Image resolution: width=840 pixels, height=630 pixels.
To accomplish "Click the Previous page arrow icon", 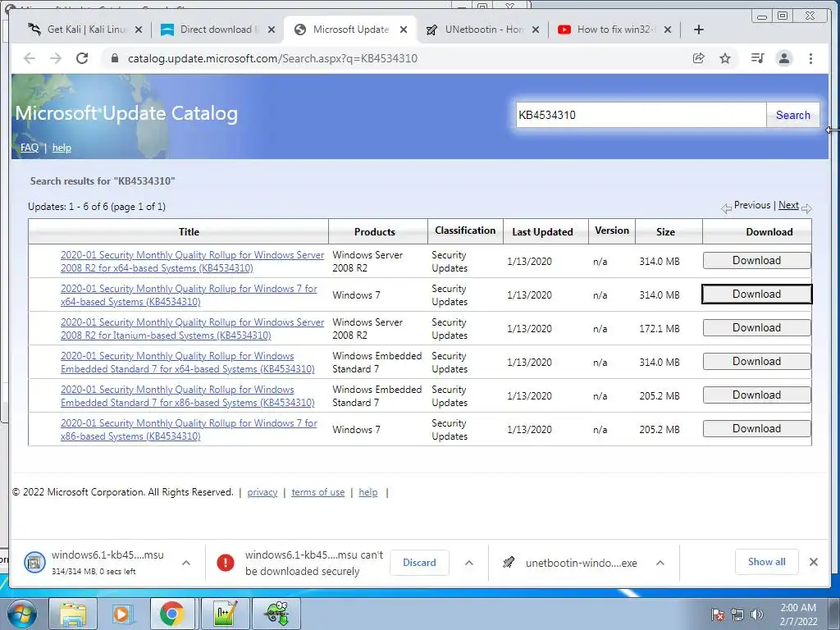I will click(727, 208).
